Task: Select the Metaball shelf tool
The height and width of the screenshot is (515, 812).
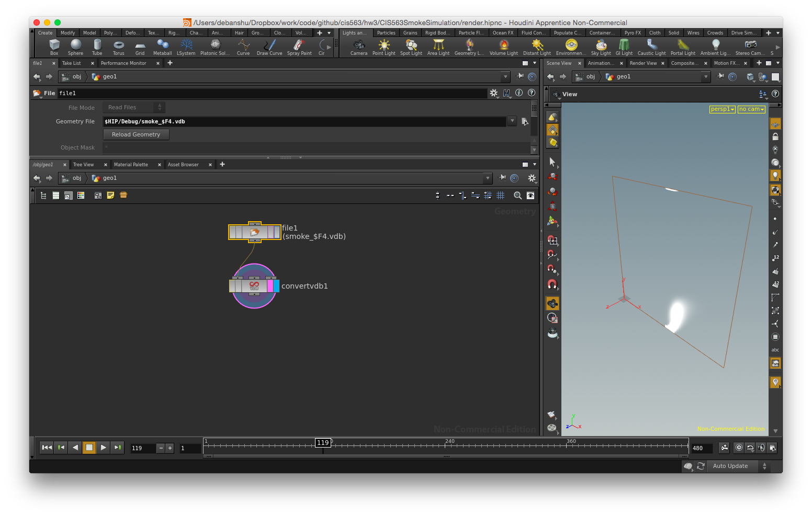Action: click(162, 47)
